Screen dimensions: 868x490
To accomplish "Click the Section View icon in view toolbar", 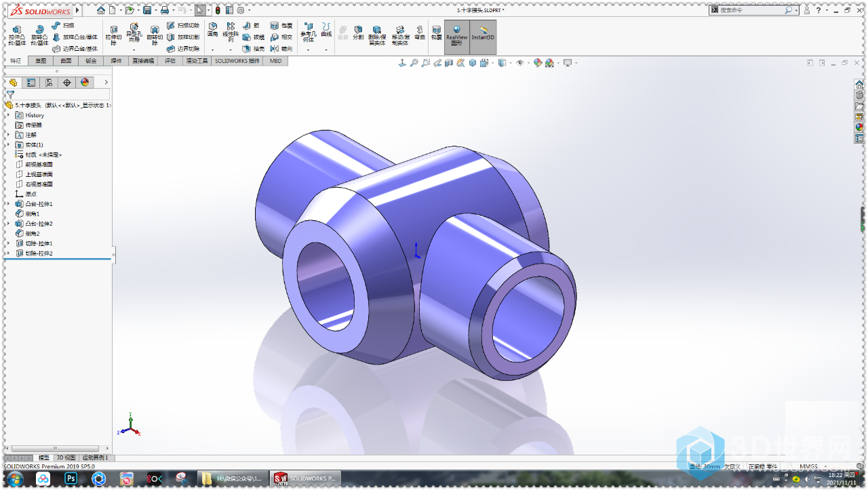I will (449, 63).
